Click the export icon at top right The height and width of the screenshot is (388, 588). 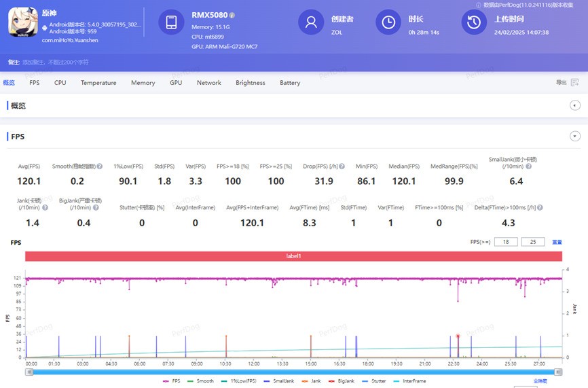point(574,83)
